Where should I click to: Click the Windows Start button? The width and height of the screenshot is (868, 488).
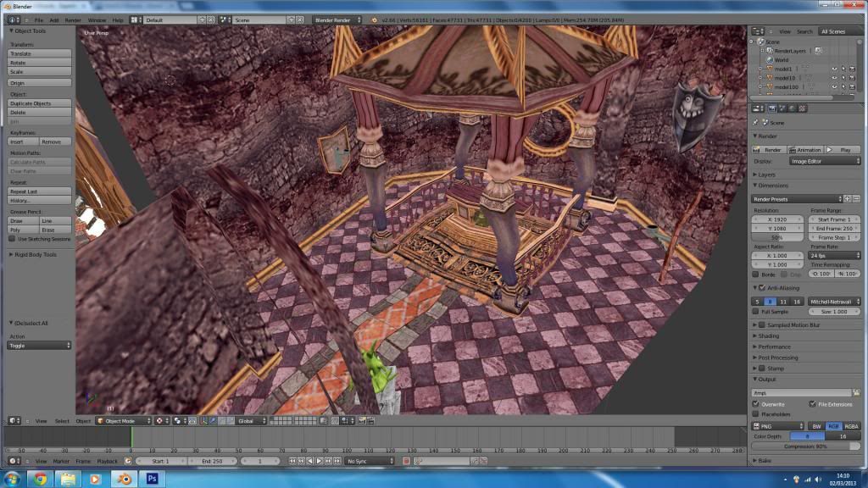(12, 479)
